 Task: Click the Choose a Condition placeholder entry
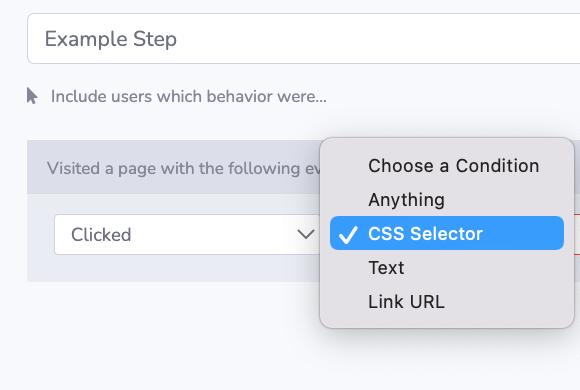point(453,166)
